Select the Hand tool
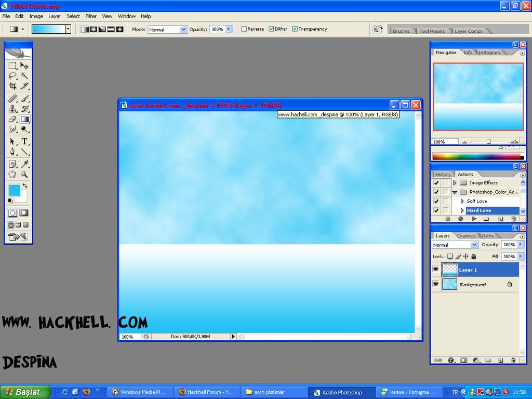Image resolution: width=532 pixels, height=399 pixels. click(12, 175)
